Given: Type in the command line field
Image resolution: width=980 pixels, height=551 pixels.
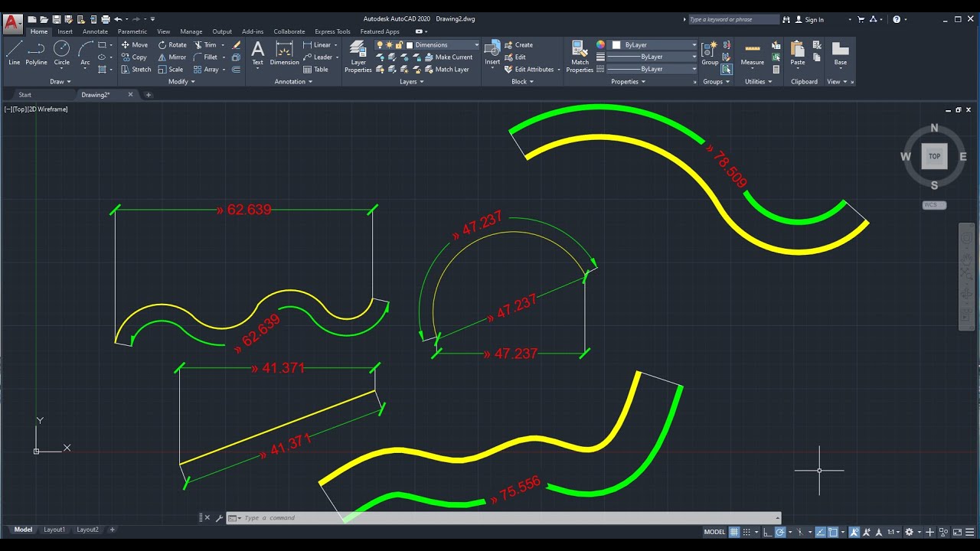Looking at the screenshot, I should (x=504, y=518).
